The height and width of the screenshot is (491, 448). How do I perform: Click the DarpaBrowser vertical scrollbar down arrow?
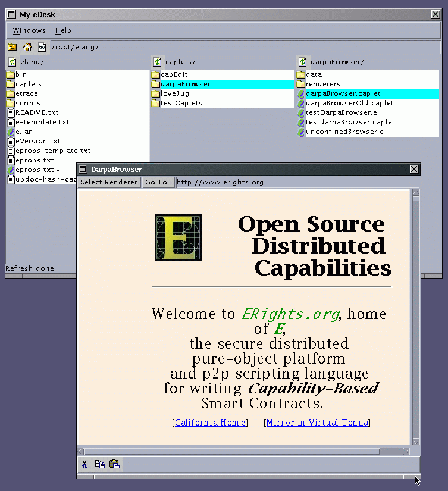[416, 441]
